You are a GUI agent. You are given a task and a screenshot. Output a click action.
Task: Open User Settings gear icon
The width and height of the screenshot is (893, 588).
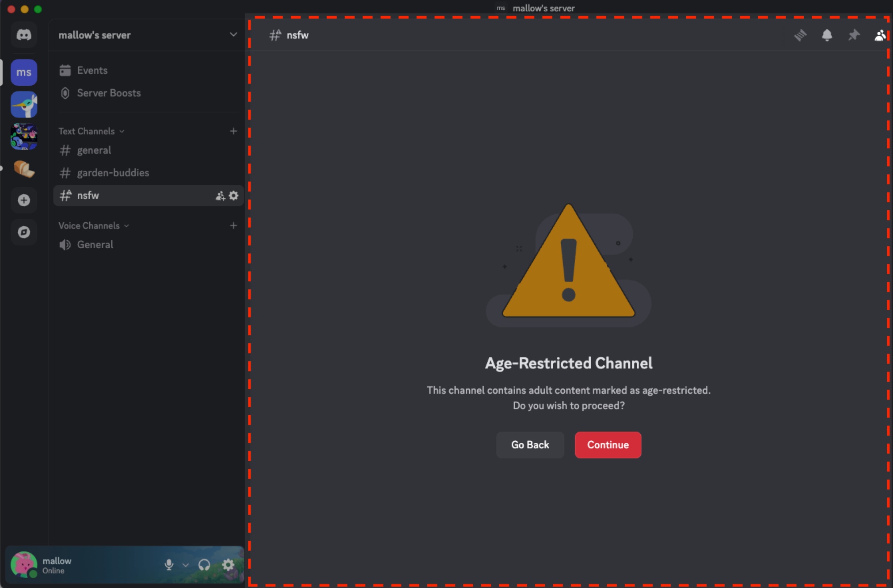click(x=228, y=565)
